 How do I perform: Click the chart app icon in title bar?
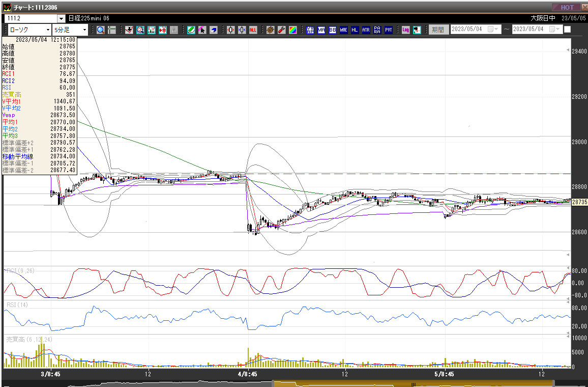[7, 7]
